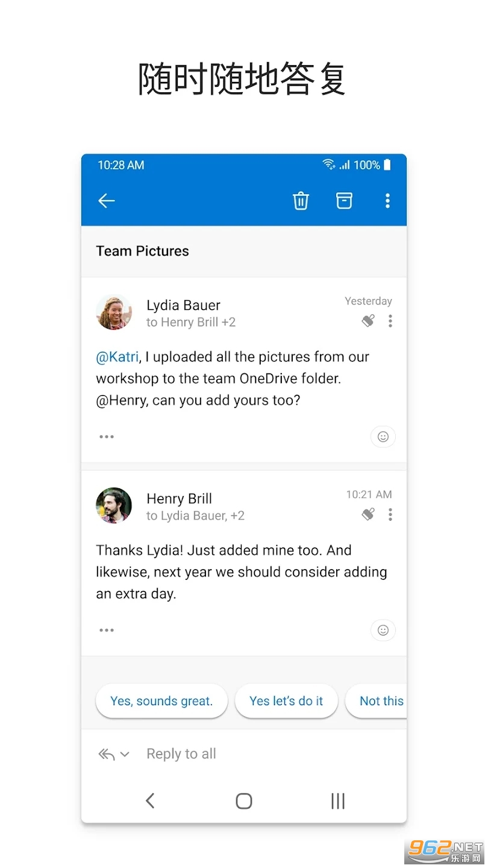React with emoji to Henry's message
Image resolution: width=488 pixels, height=868 pixels.
(x=383, y=631)
